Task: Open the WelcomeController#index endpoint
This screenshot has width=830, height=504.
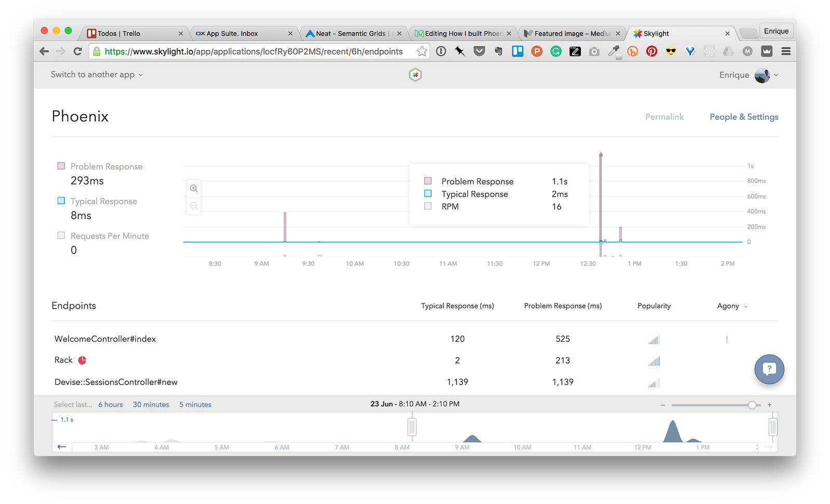Action: pos(105,339)
